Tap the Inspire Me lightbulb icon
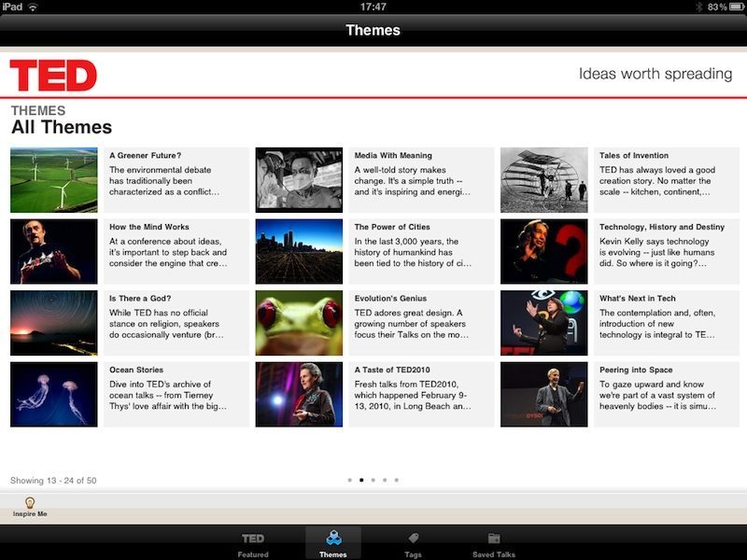The height and width of the screenshot is (560, 747). [x=30, y=503]
